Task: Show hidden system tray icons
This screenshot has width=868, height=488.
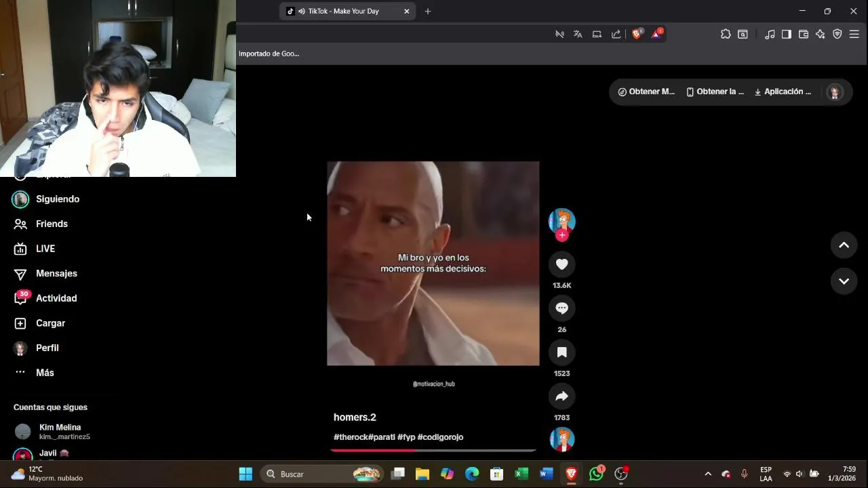Action: (x=708, y=474)
